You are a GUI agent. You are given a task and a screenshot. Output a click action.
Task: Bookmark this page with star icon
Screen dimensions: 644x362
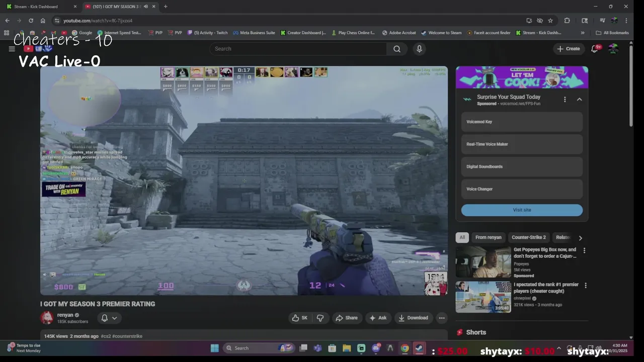pyautogui.click(x=550, y=21)
